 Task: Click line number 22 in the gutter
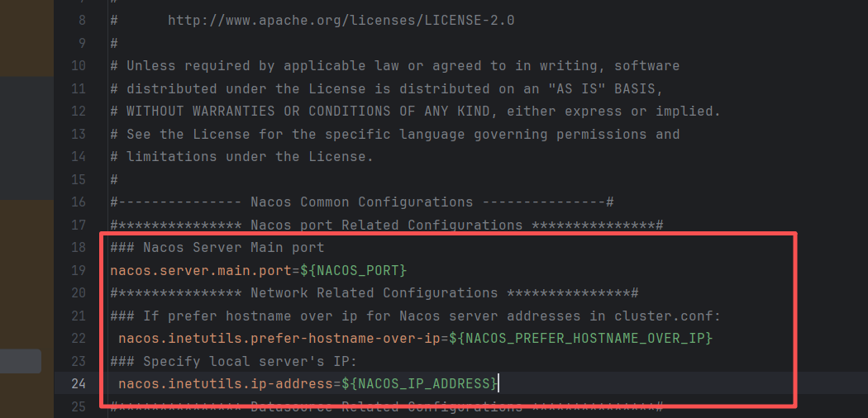pyautogui.click(x=79, y=338)
